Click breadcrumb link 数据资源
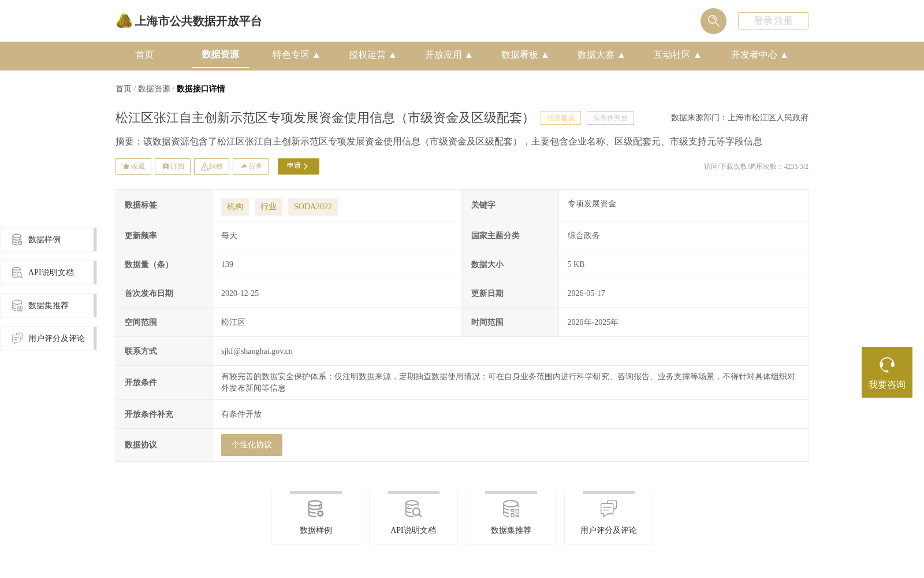Viewport: 924px width, 578px height. (x=154, y=89)
